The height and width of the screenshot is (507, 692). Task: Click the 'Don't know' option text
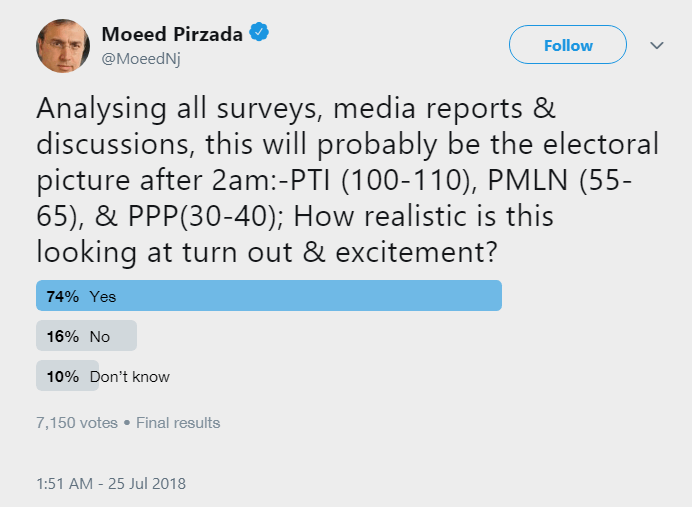point(130,377)
